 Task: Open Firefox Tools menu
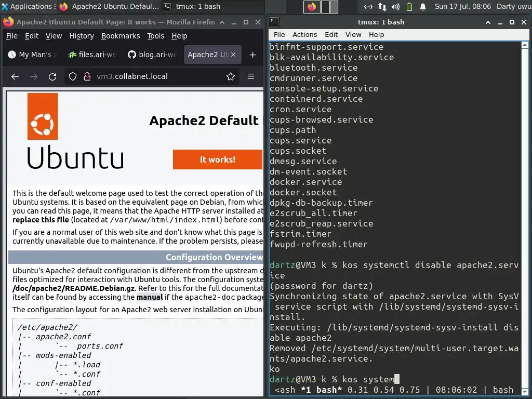pyautogui.click(x=155, y=36)
